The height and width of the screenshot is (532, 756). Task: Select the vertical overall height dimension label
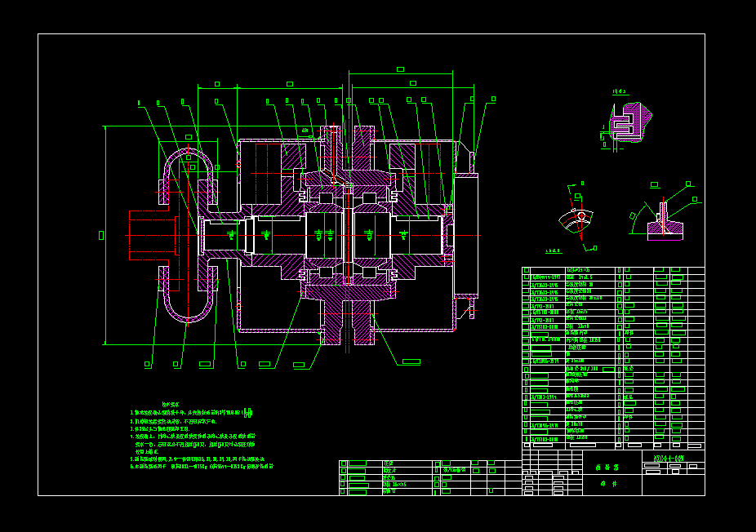point(101,235)
